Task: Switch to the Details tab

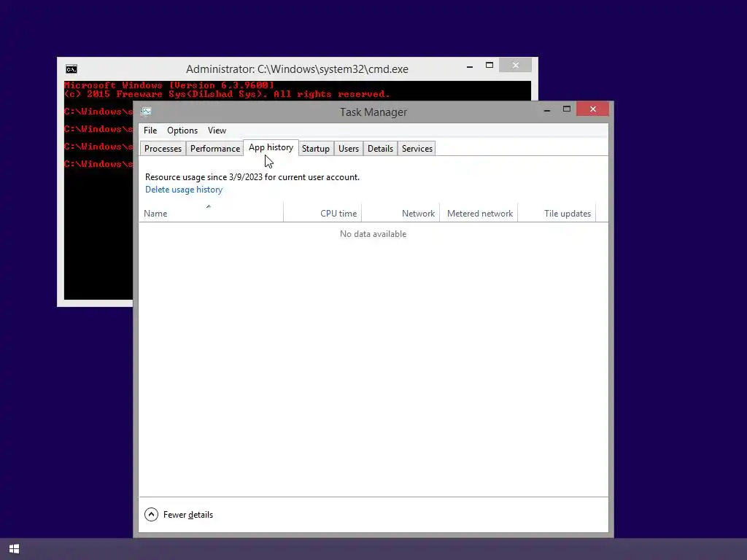Action: 380,149
